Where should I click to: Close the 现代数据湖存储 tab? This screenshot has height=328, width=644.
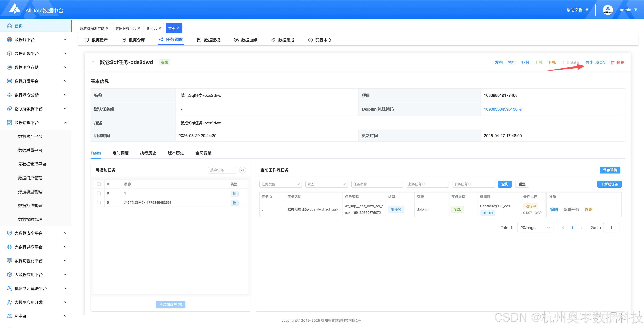pyautogui.click(x=107, y=28)
